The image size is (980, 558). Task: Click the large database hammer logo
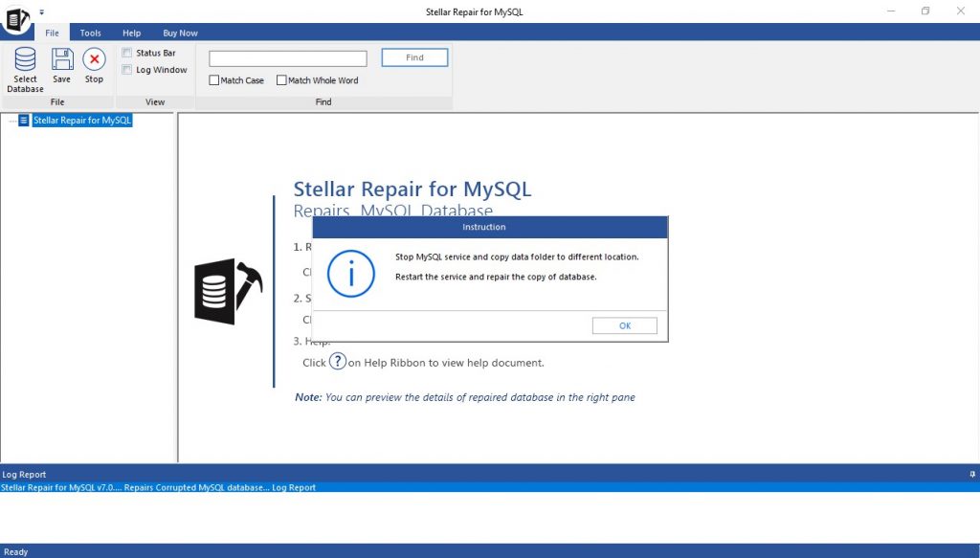point(228,291)
